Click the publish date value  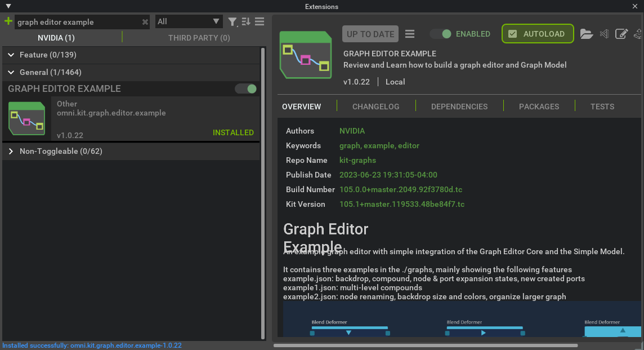coord(388,175)
